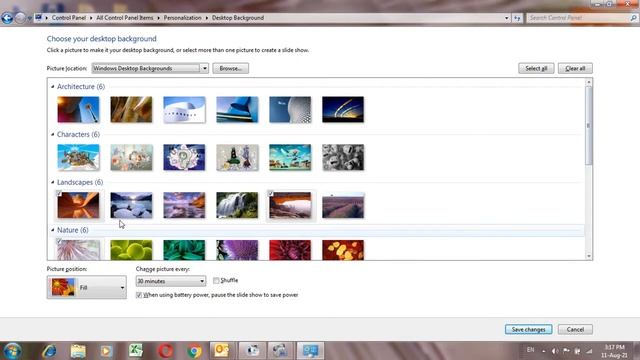
Task: Collapse the Architecture group
Action: pyautogui.click(x=53, y=87)
